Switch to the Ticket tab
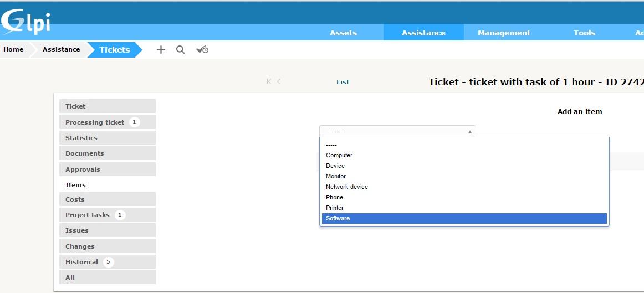Screen dimensions: 644x293 tap(108, 106)
